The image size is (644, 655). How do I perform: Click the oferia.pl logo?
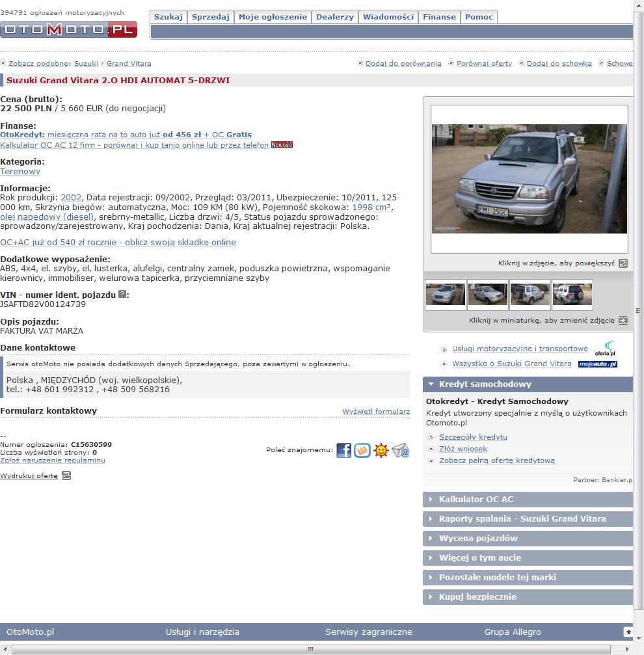(x=605, y=349)
